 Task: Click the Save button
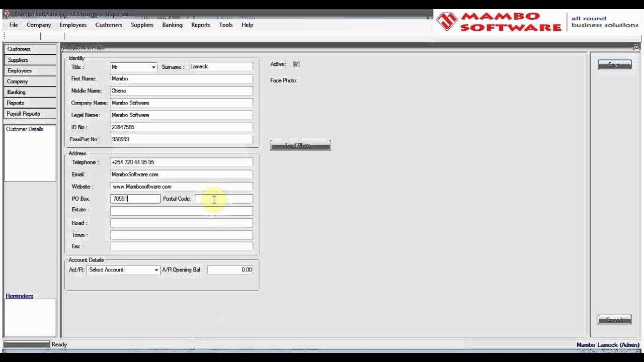[614, 65]
